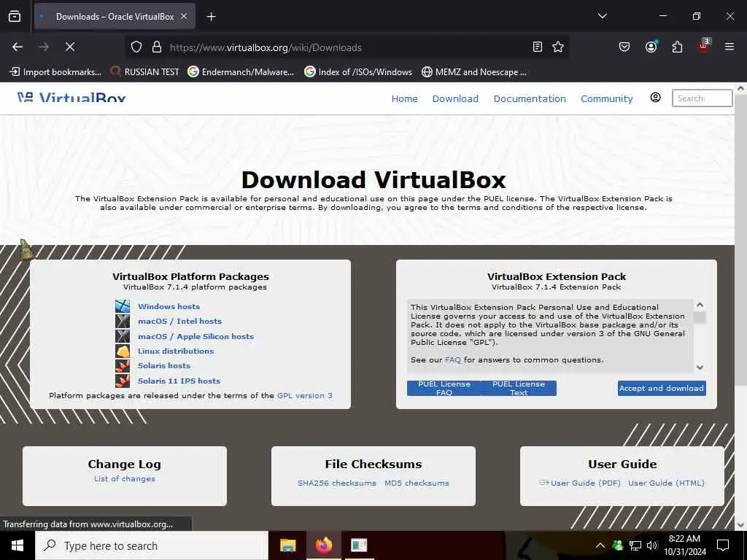Go back using the back arrow
The image size is (747, 560).
click(18, 47)
